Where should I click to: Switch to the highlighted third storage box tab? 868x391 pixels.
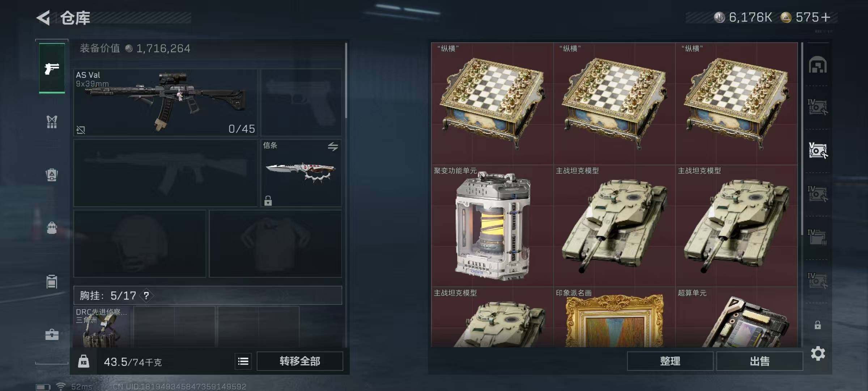pyautogui.click(x=817, y=151)
